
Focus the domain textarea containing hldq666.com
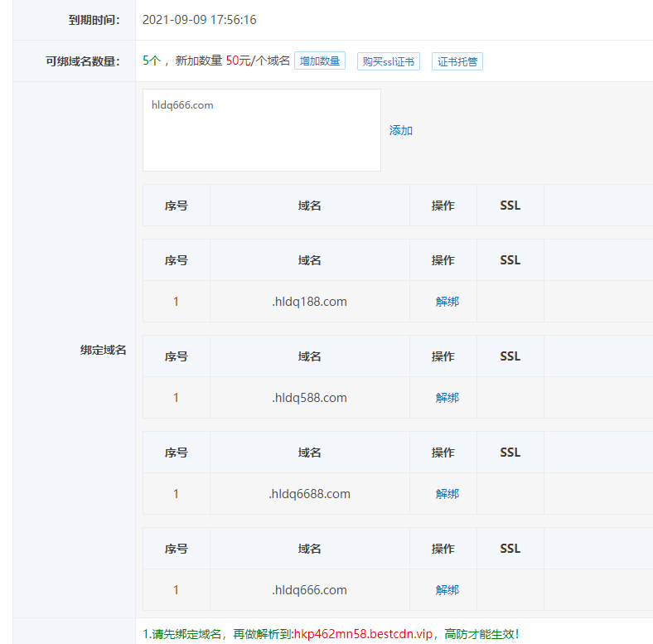[261, 130]
